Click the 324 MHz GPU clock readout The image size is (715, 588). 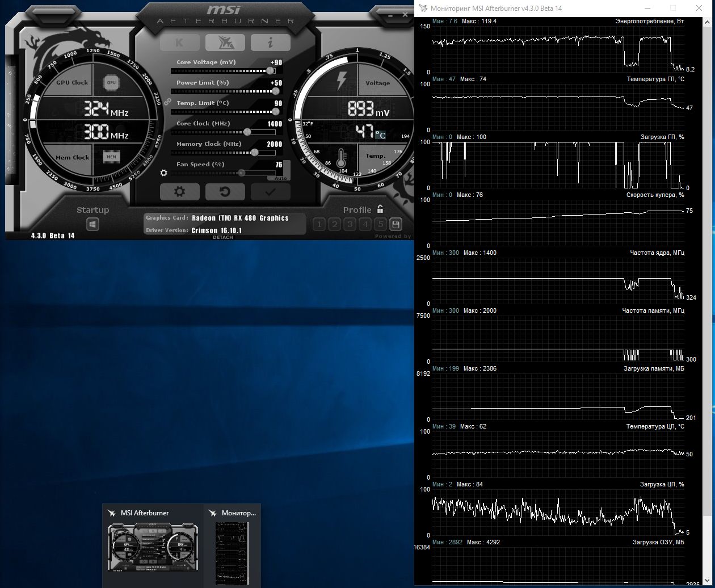coord(106,108)
